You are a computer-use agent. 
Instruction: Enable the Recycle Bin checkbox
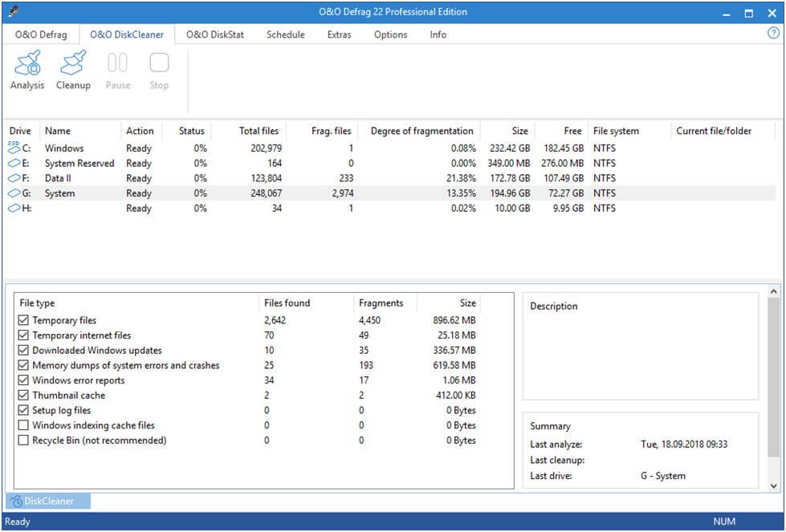[x=23, y=441]
